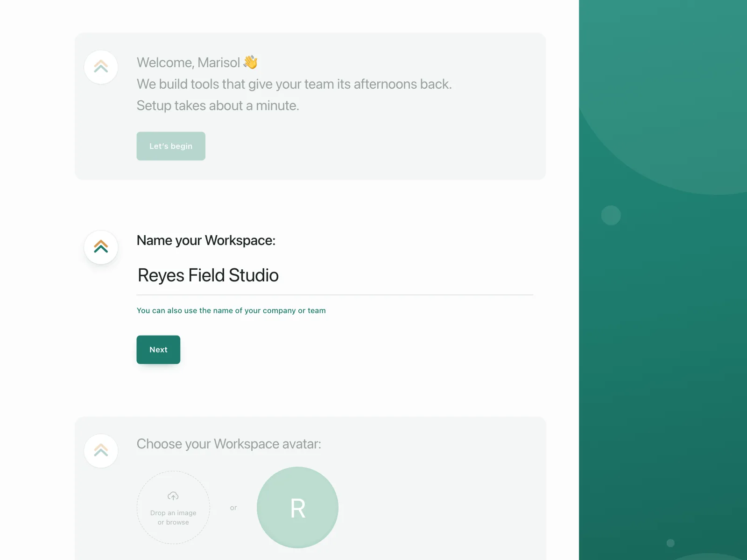
Task: Click the 'Drop an image or browse' upload area
Action: pos(173,508)
